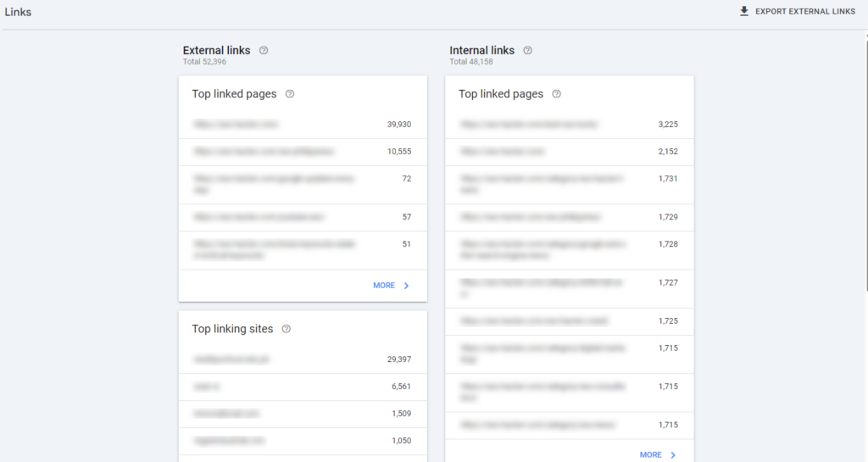
Task: Click chevron arrow in internal Top linked pages card
Action: 673,455
